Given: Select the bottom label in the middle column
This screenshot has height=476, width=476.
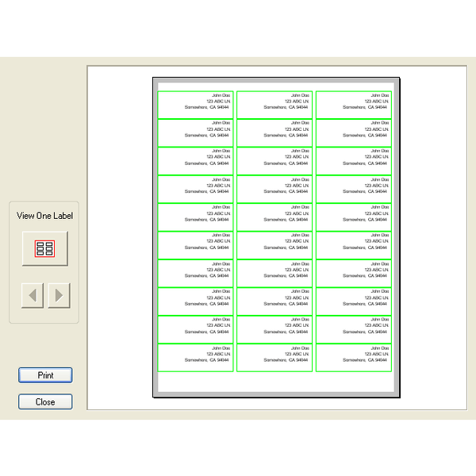Looking at the screenshot, I should tap(274, 358).
